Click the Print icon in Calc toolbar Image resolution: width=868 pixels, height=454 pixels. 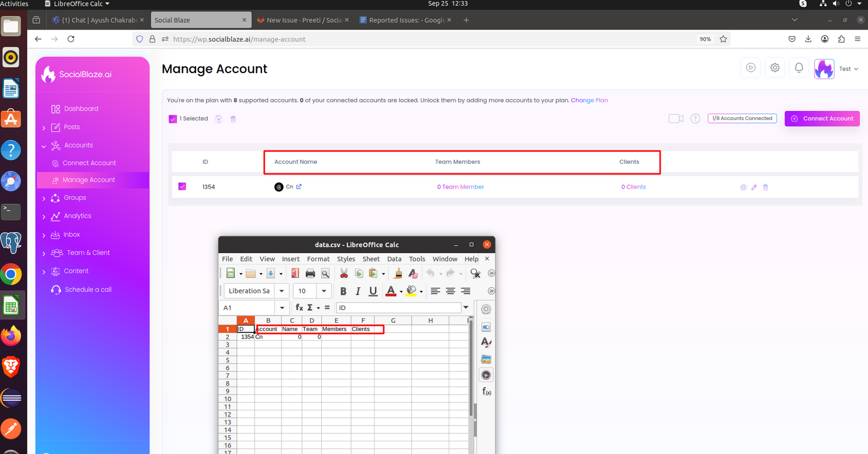pyautogui.click(x=310, y=274)
